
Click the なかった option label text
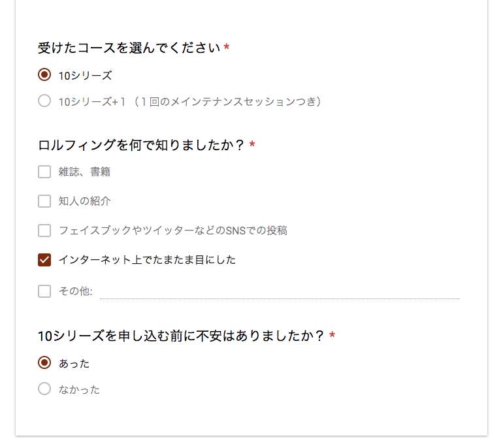point(79,390)
